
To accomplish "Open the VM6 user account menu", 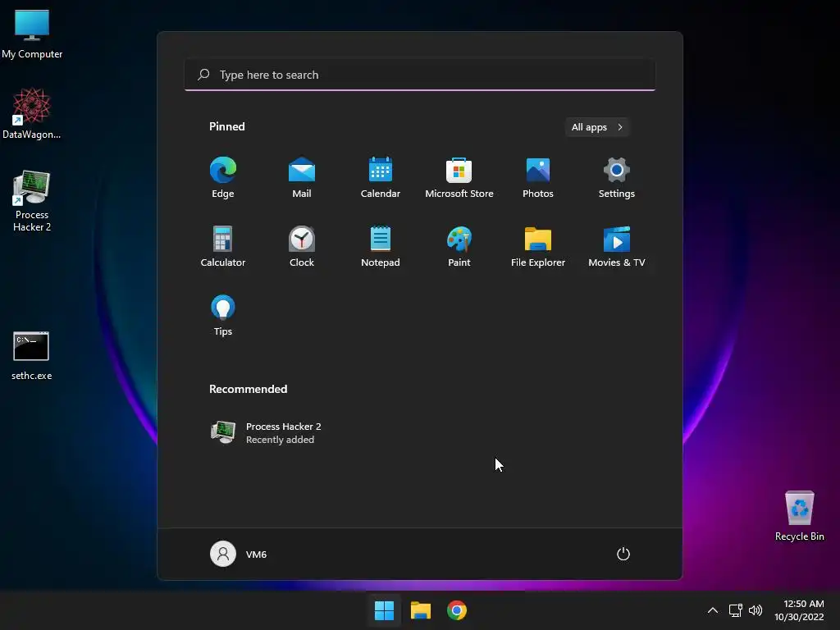I will click(239, 554).
